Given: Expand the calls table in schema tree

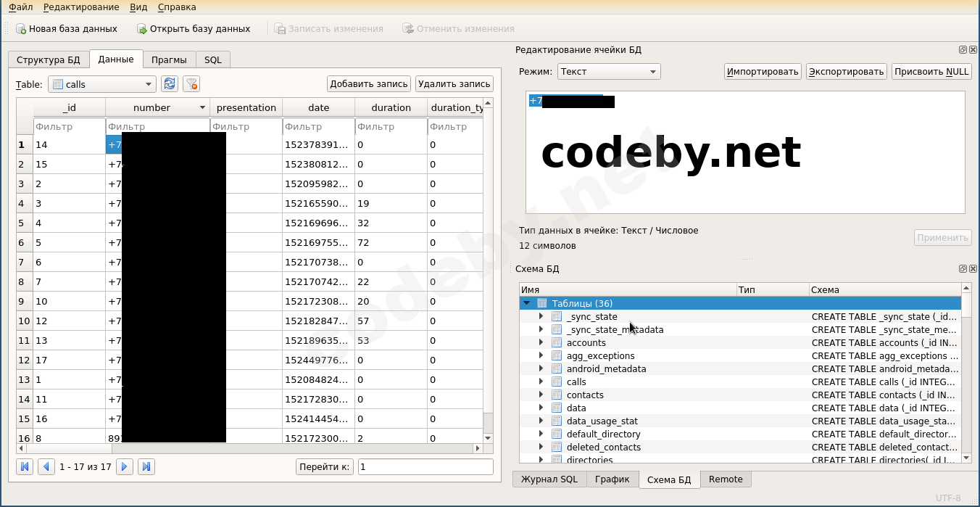Looking at the screenshot, I should click(541, 382).
